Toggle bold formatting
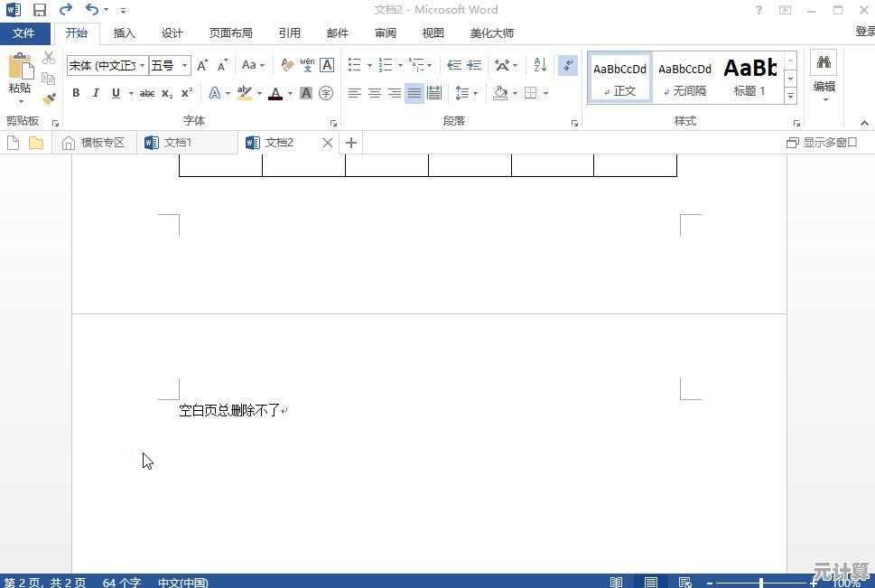875x588 pixels. [x=76, y=93]
